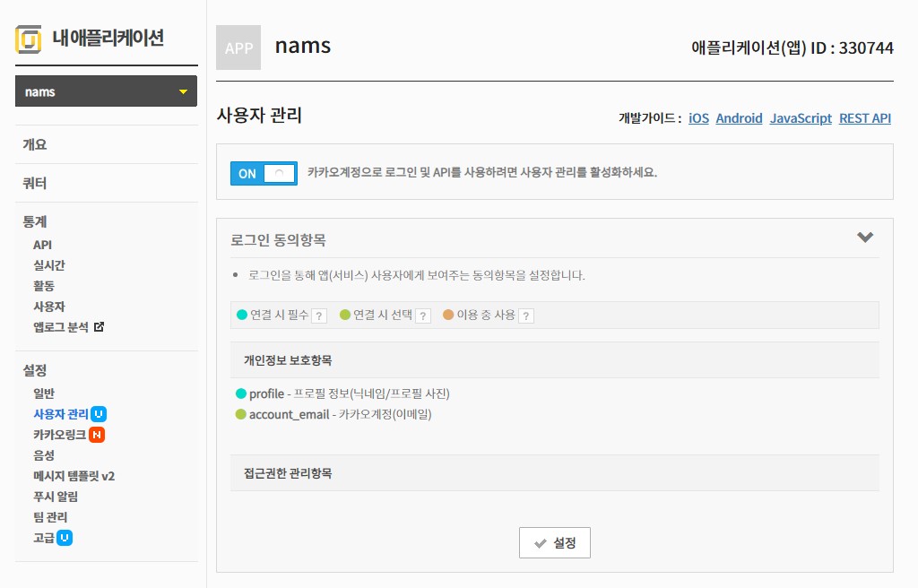Click the nams app name heading
This screenshot has height=588, width=918.
point(303,46)
